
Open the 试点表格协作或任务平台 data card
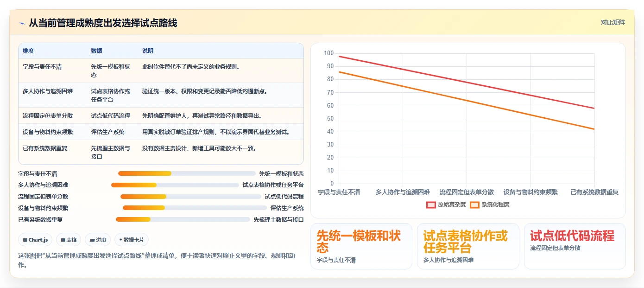[x=468, y=246]
